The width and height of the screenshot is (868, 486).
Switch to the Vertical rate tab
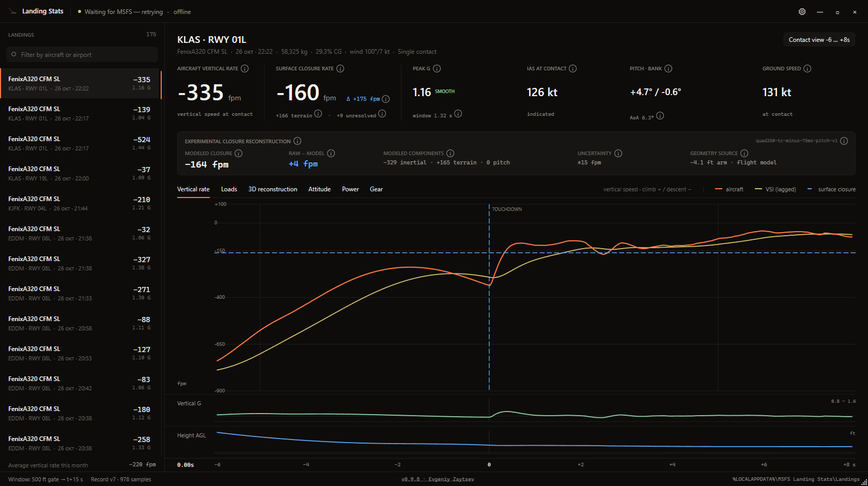[193, 189]
